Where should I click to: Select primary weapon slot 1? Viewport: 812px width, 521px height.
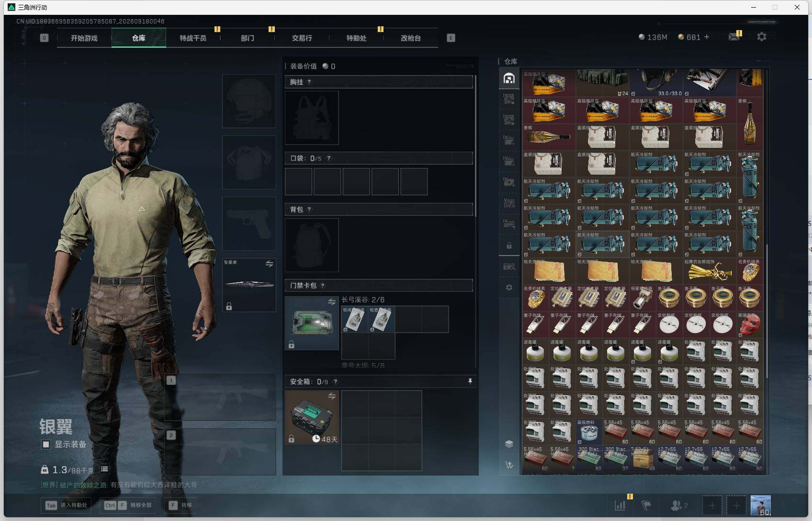[220, 397]
